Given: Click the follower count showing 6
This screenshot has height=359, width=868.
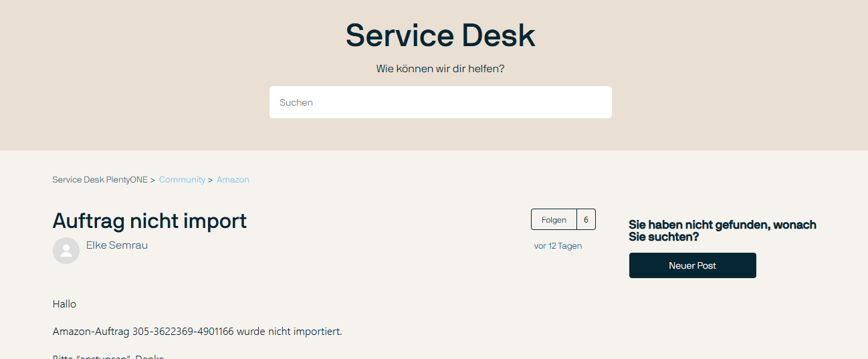Looking at the screenshot, I should point(586,219).
